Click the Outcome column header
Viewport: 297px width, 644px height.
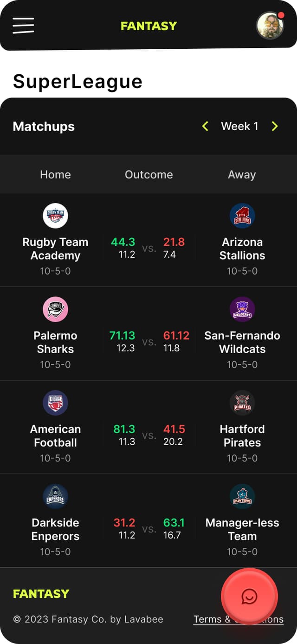coord(148,174)
